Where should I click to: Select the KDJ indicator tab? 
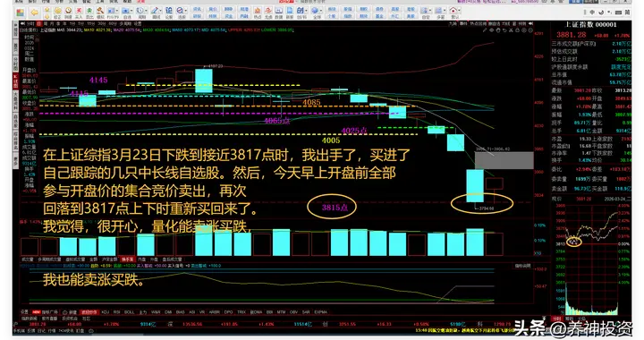pos(106,312)
